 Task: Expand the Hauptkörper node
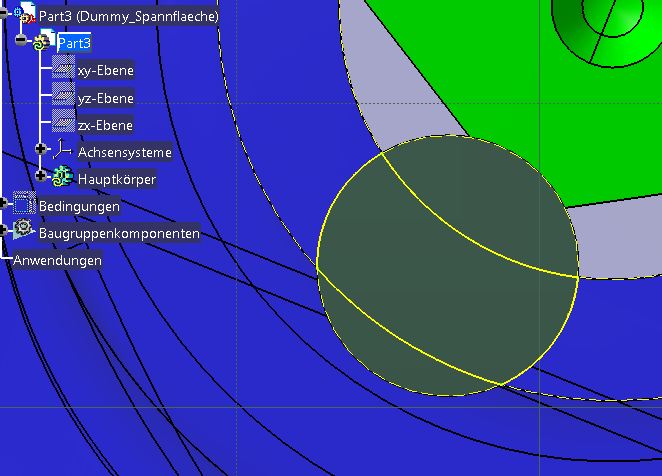[41, 176]
